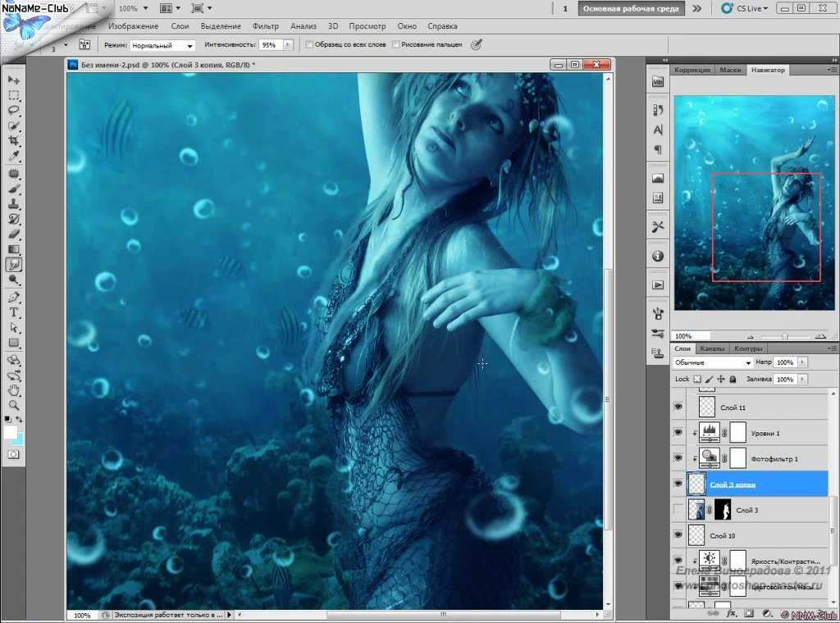Select the Crop tool
This screenshot has height=623, width=840.
pos(13,141)
